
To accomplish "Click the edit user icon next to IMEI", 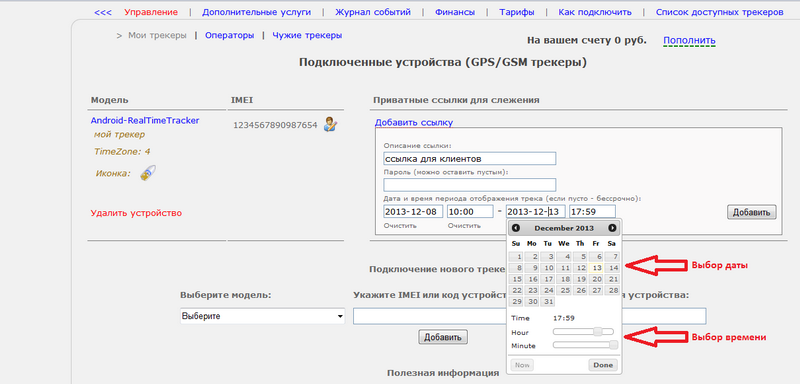I will coord(331,124).
